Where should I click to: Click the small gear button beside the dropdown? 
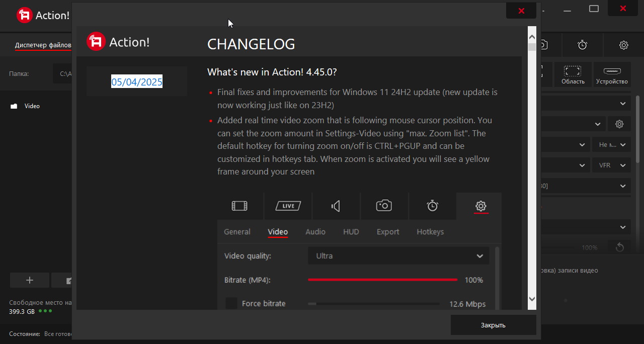[619, 124]
